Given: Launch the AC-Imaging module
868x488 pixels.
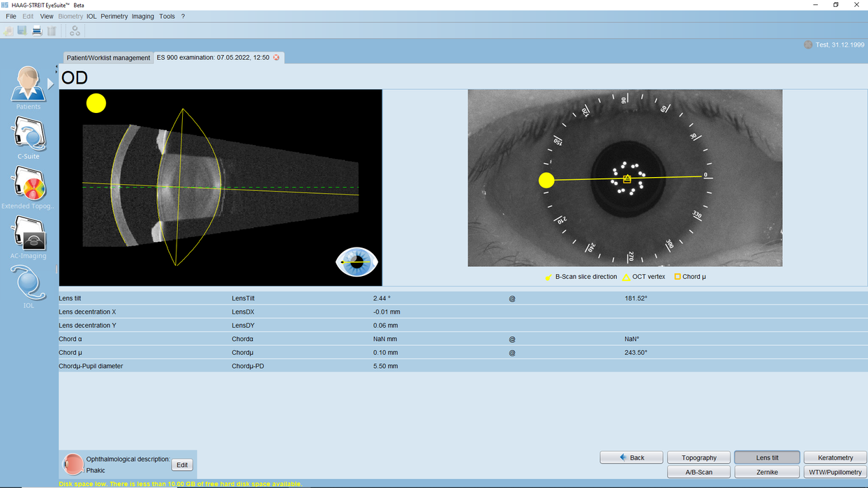Looking at the screenshot, I should 28,236.
